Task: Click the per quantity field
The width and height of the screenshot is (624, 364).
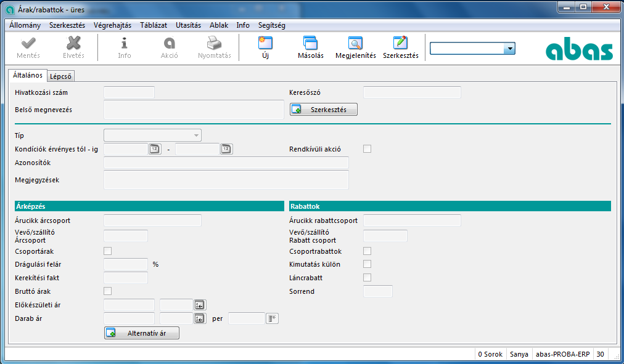Action: coord(247,318)
